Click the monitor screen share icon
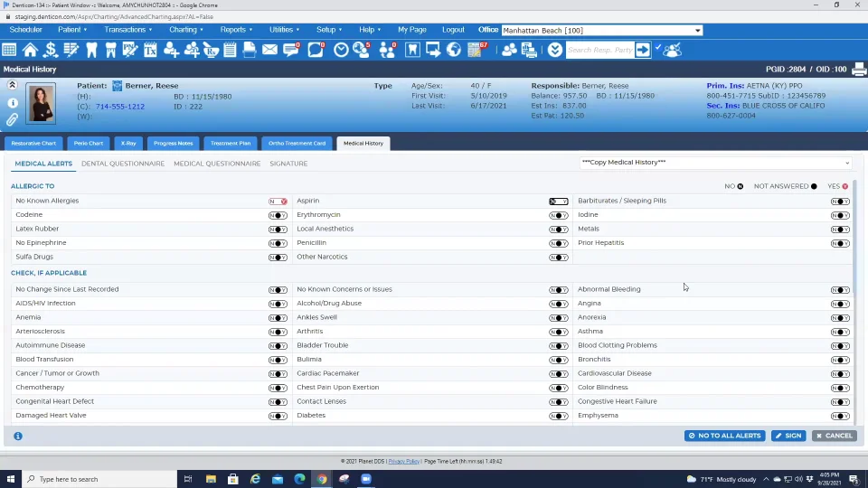The height and width of the screenshot is (488, 868). (433, 50)
